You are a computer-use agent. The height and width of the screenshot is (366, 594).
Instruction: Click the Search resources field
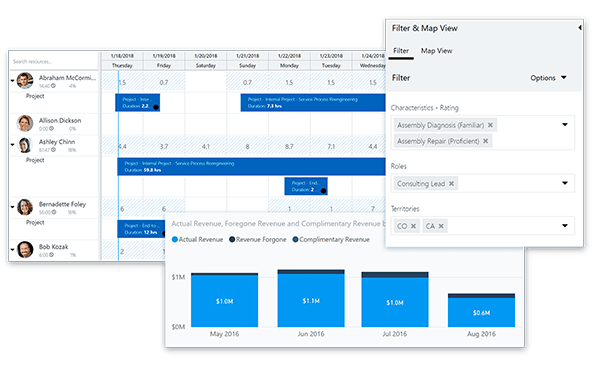point(53,61)
